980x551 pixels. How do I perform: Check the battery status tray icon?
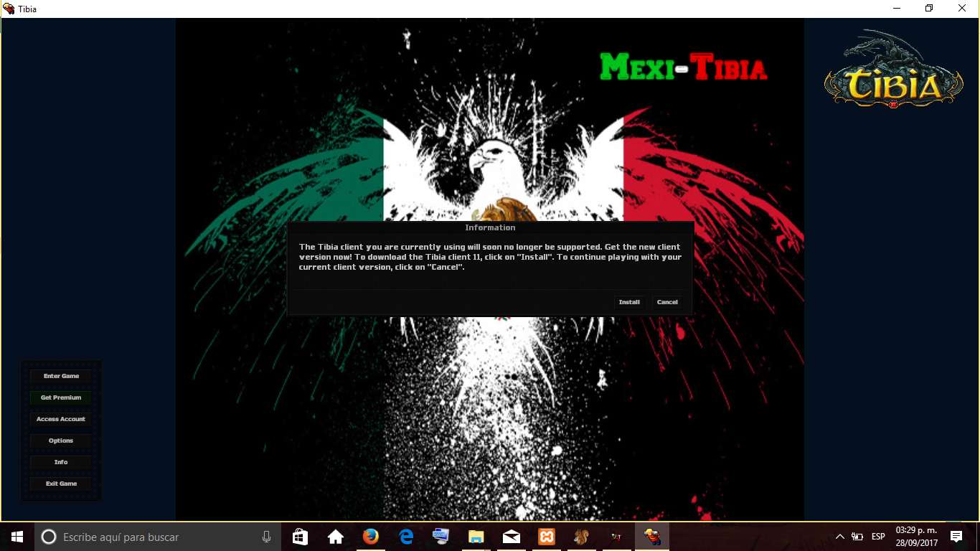[x=857, y=537]
